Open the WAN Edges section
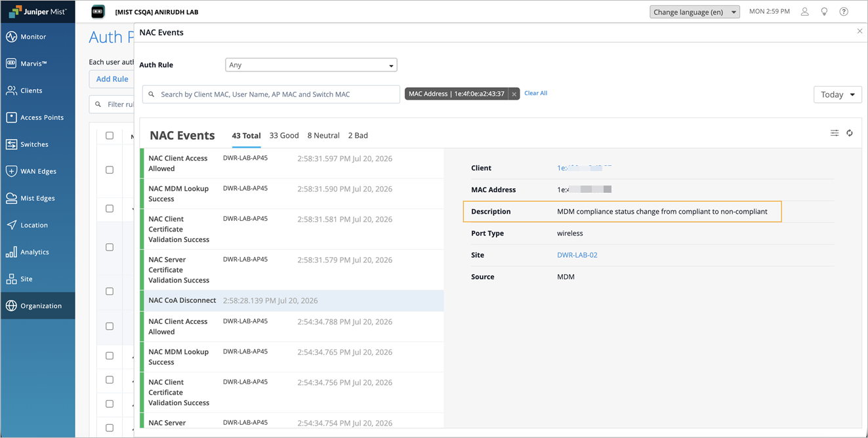Viewport: 868px width, 438px height. pos(37,171)
